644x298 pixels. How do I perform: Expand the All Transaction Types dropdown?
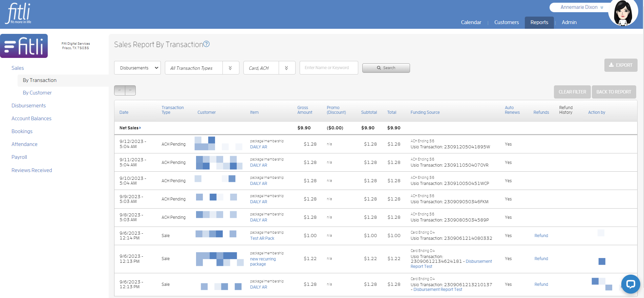(202, 68)
